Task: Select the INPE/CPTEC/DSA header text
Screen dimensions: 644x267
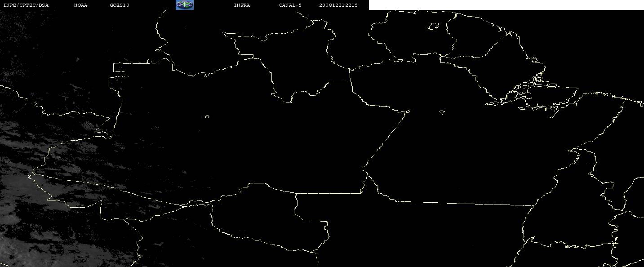Action: point(26,5)
